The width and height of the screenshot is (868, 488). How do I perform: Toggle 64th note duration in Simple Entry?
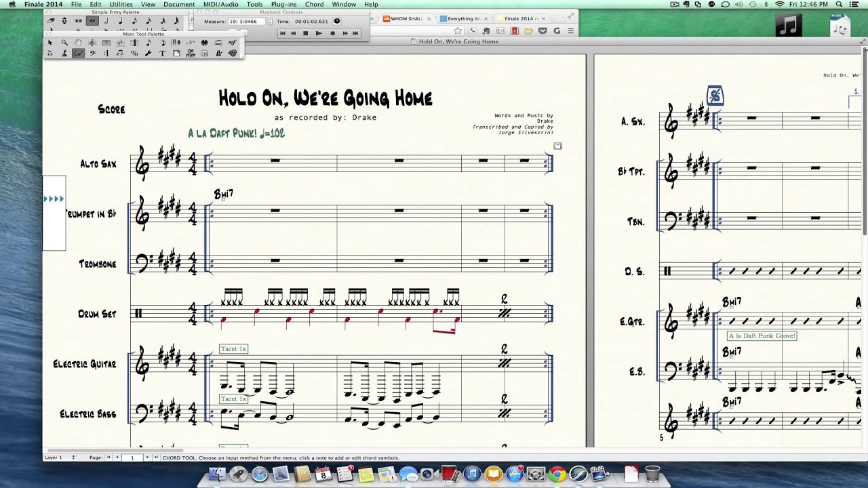(x=176, y=21)
